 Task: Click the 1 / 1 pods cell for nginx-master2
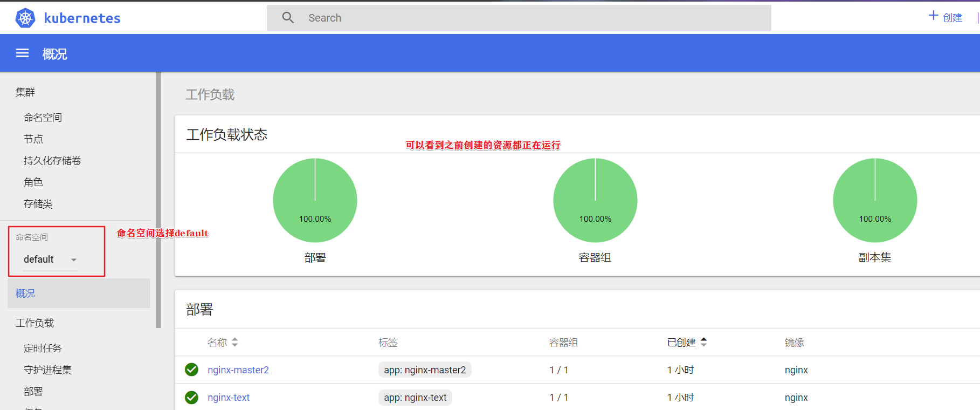click(559, 370)
